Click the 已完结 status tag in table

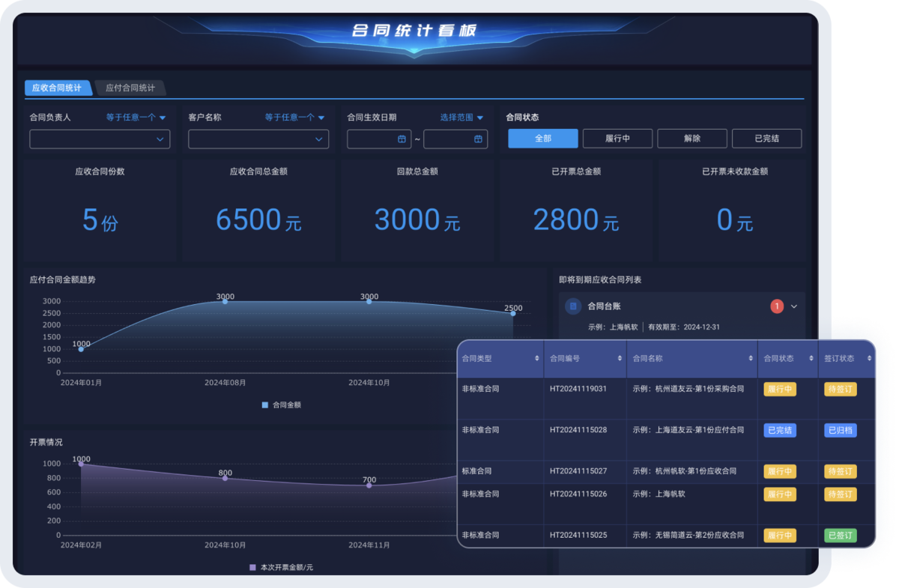[780, 431]
